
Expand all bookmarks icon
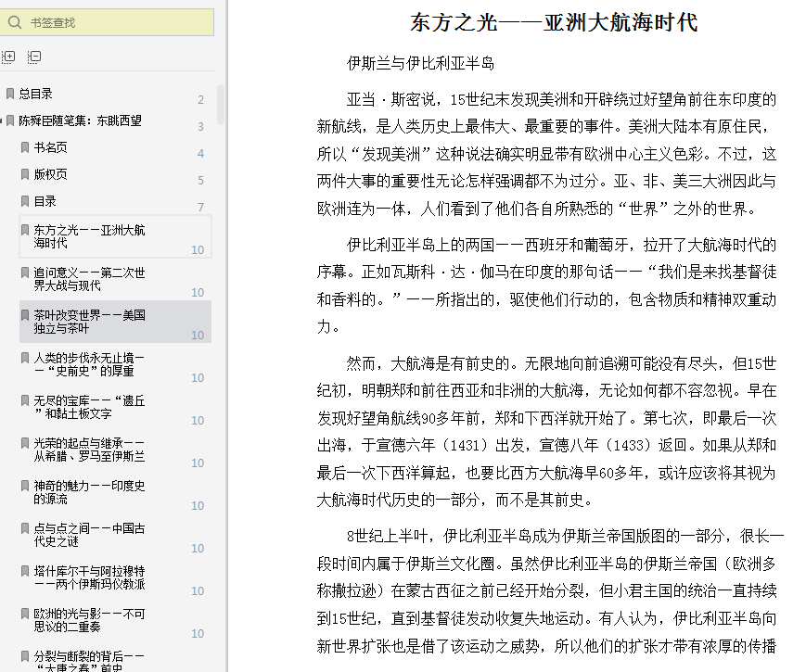pyautogui.click(x=8, y=57)
